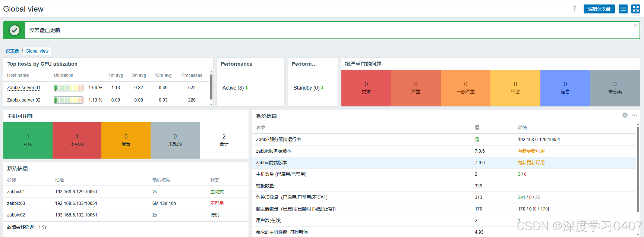Click the 按严重性的问题 widget title
The width and height of the screenshot is (644, 237).
pyautogui.click(x=363, y=64)
